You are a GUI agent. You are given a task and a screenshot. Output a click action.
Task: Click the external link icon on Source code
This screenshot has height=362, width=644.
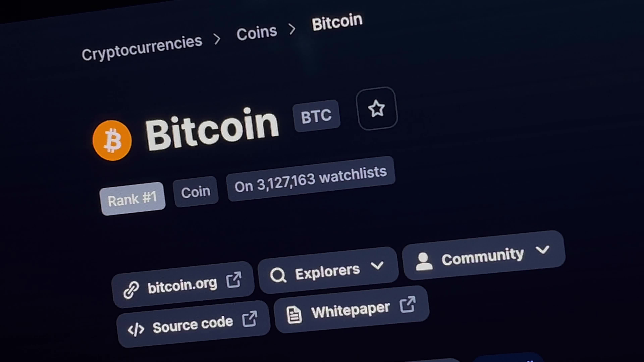pos(250,319)
